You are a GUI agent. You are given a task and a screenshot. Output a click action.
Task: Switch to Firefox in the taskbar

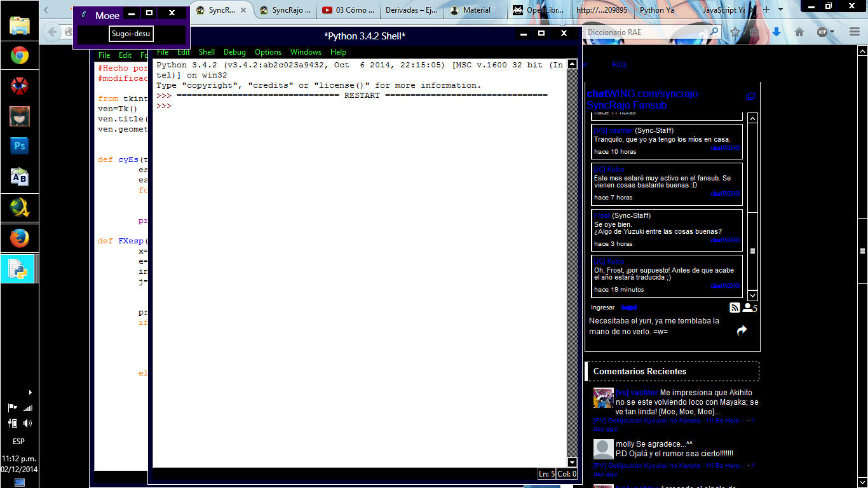(x=20, y=239)
